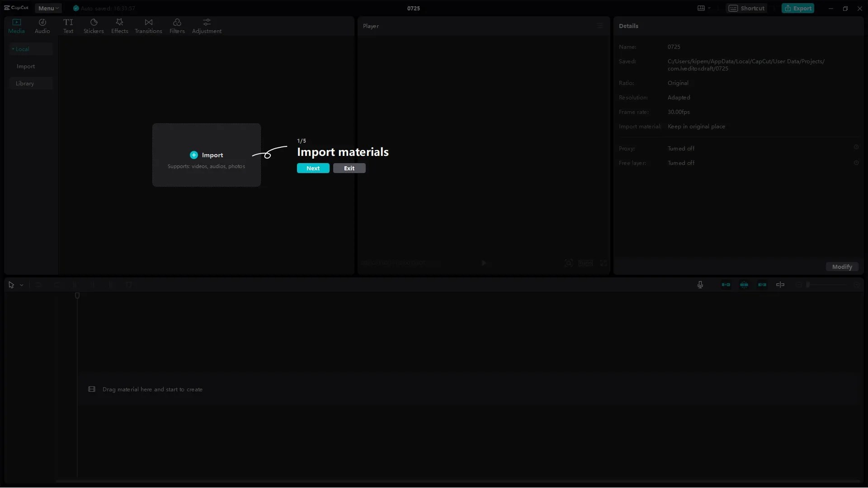Toggle auto snapping on timeline
The image size is (868, 488).
[x=744, y=285]
